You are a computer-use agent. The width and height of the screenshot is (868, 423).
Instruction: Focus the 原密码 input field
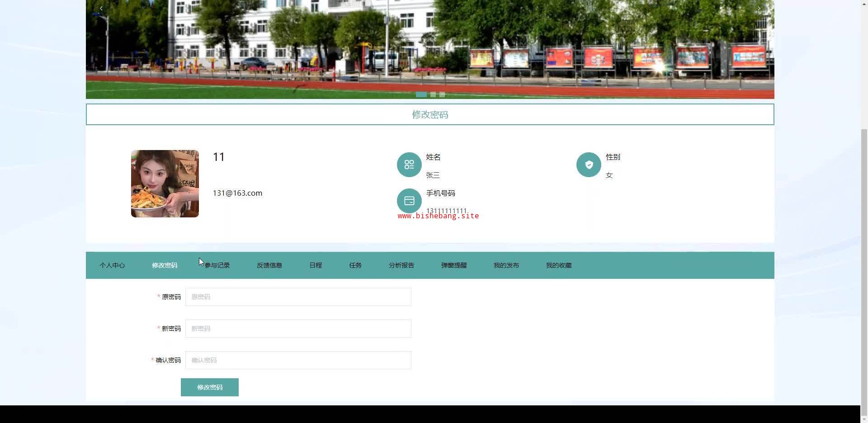(298, 297)
